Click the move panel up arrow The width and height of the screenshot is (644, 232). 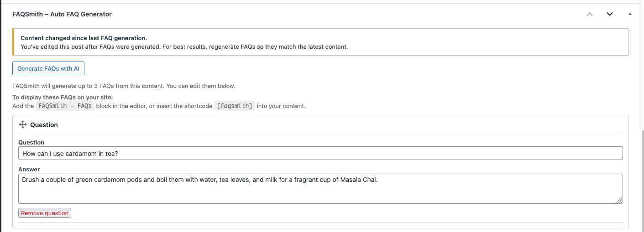click(x=590, y=14)
